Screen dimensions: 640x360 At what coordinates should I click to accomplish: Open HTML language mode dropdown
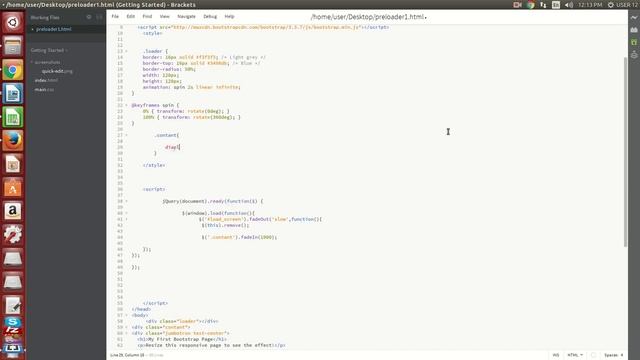pyautogui.click(x=575, y=355)
